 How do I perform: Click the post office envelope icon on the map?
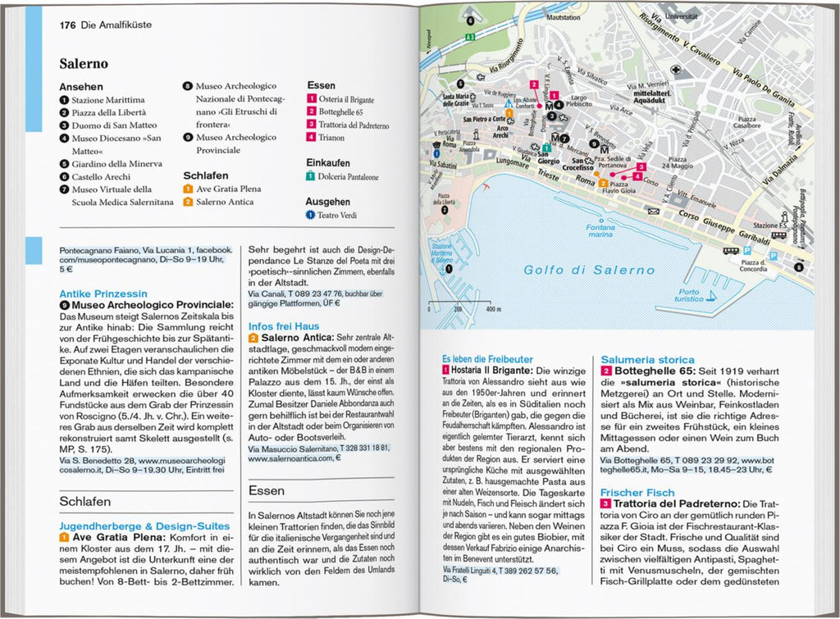click(x=654, y=212)
